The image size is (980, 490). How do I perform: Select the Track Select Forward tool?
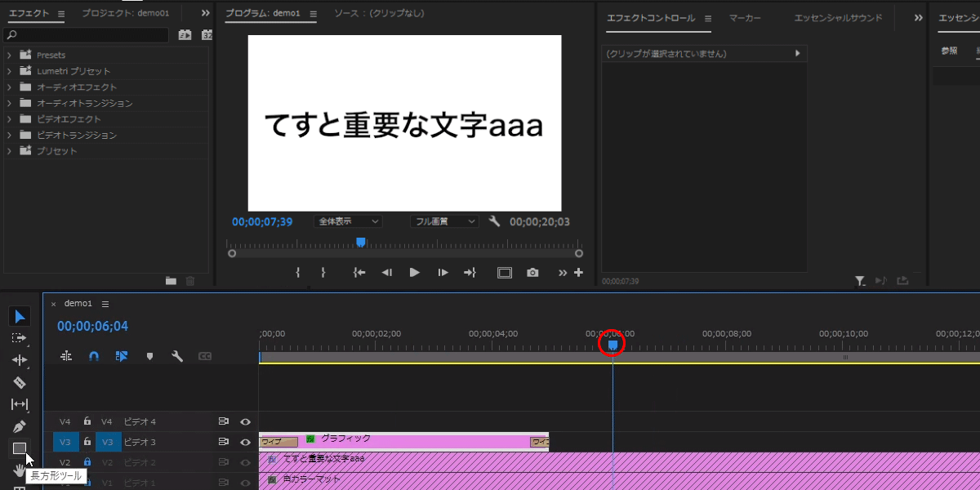tap(20, 337)
